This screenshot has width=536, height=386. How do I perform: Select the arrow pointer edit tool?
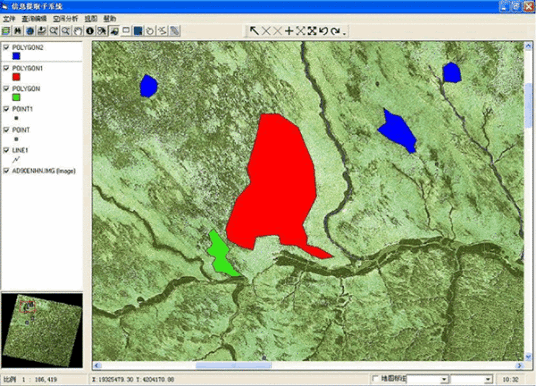click(254, 31)
